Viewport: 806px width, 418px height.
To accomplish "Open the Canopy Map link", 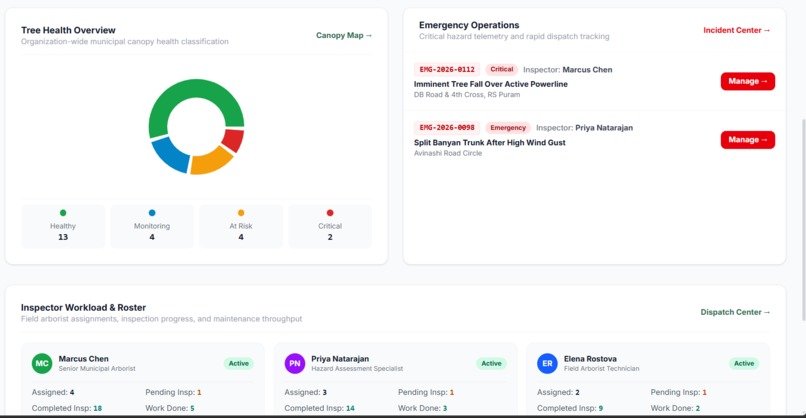I will [344, 35].
